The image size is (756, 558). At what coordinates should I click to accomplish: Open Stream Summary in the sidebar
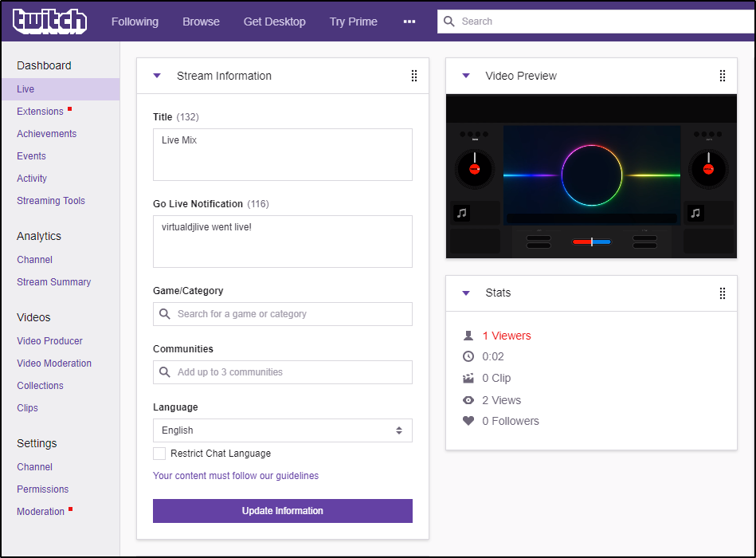pos(53,282)
